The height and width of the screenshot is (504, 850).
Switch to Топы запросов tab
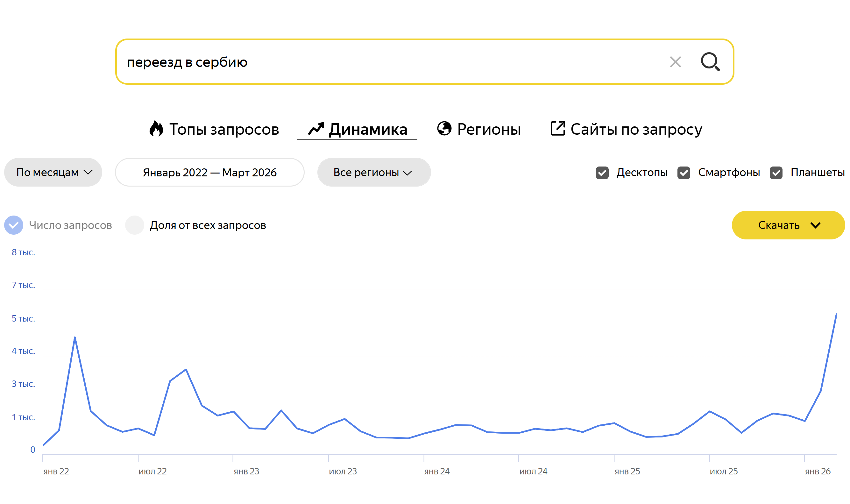pos(223,129)
